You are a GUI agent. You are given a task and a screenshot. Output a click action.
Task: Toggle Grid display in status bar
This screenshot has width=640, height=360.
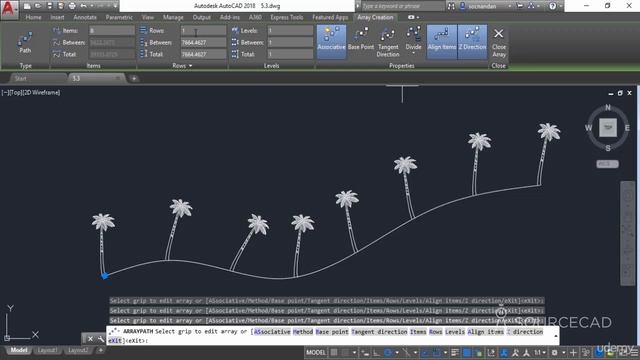click(334, 352)
